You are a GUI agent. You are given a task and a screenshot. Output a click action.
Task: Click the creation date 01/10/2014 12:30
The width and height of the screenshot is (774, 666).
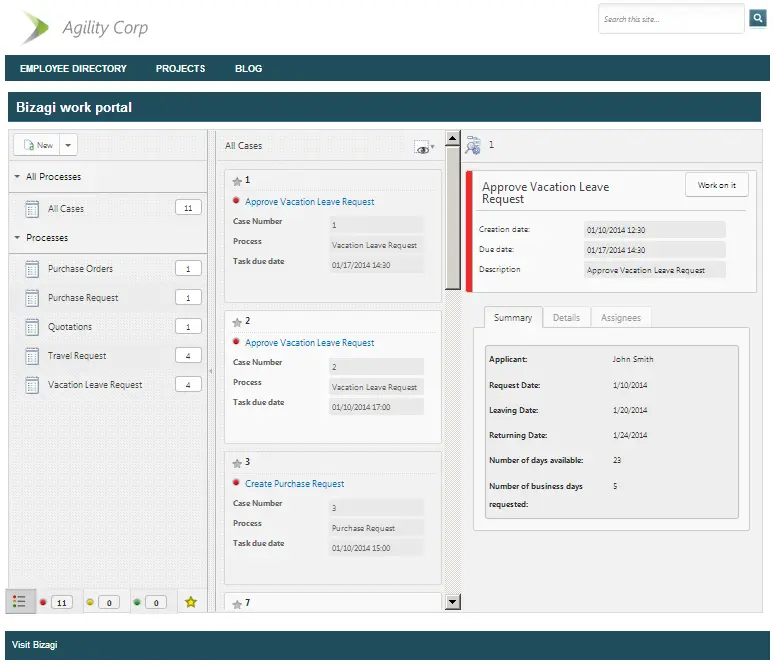pos(655,230)
